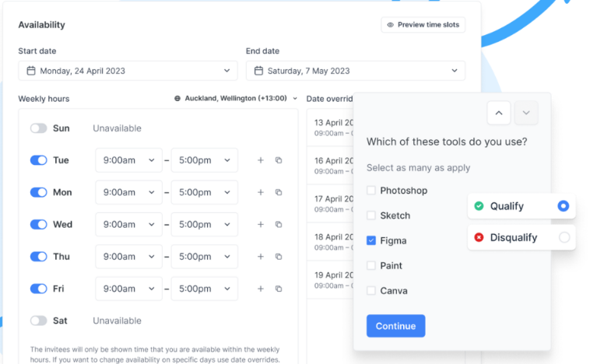Image resolution: width=590 pixels, height=364 pixels.
Task: Check the Canva checkbox
Action: point(371,291)
